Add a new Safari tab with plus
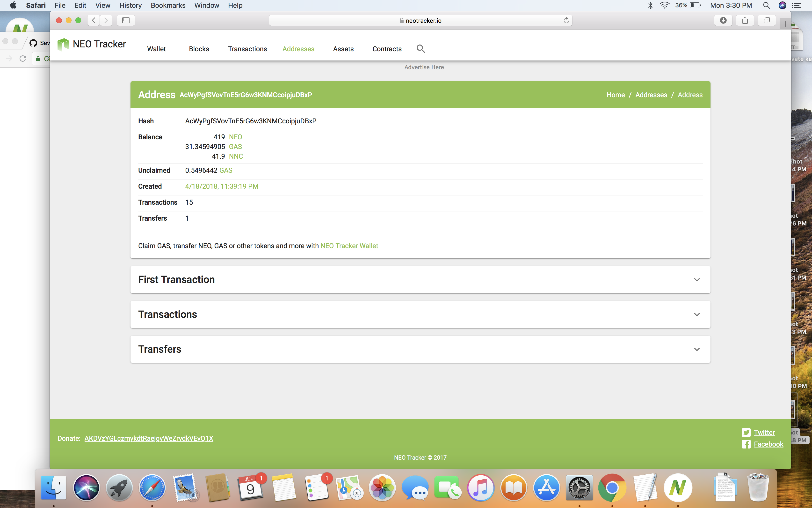The image size is (812, 508). coord(785,24)
